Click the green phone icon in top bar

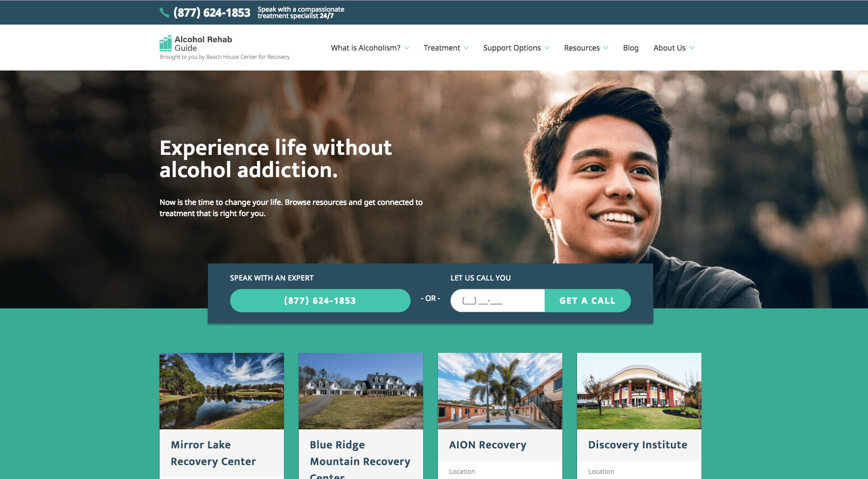[x=164, y=13]
